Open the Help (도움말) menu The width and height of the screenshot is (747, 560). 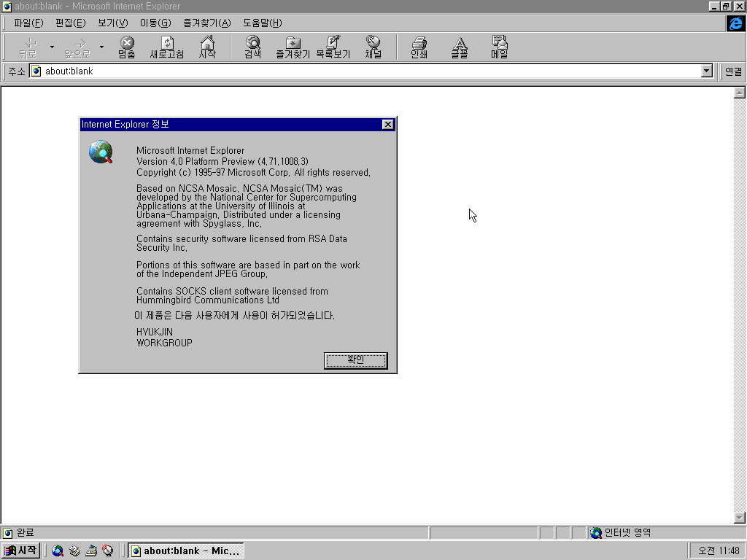pos(263,23)
